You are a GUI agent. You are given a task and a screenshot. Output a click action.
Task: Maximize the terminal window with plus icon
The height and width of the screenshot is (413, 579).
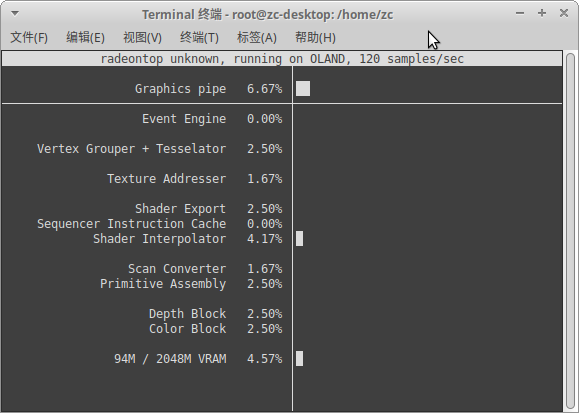(x=542, y=13)
